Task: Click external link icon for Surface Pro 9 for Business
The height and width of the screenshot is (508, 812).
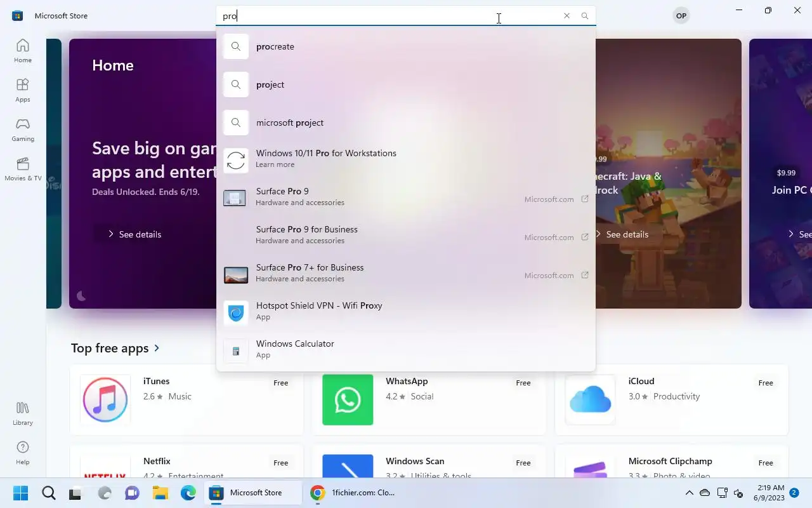Action: coord(585,237)
